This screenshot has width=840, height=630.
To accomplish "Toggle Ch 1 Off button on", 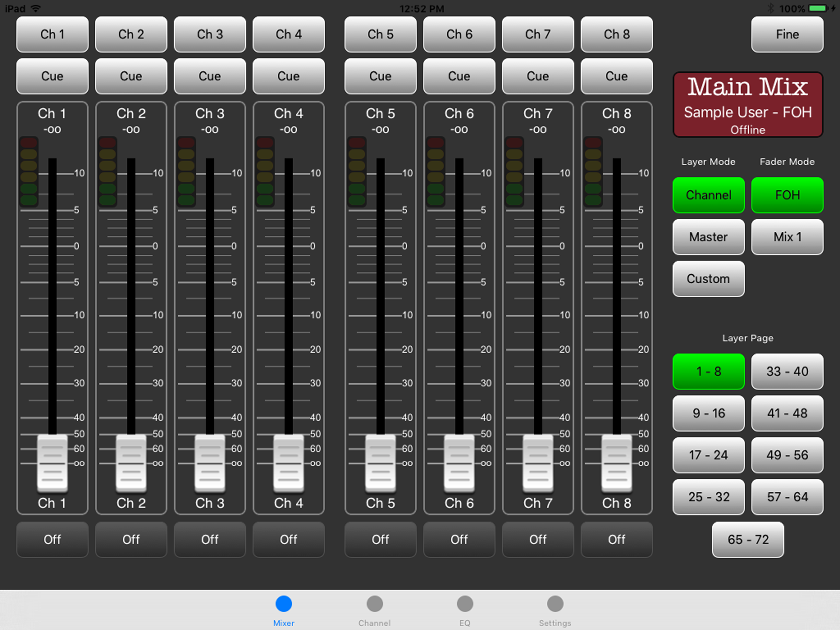I will coord(52,539).
